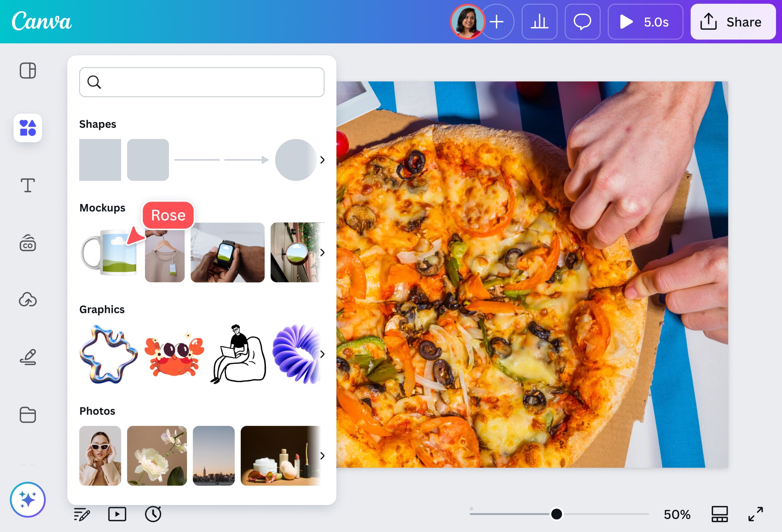Screen dimensions: 782x532
Task: Click the zoom slider handle
Action: pos(556,514)
